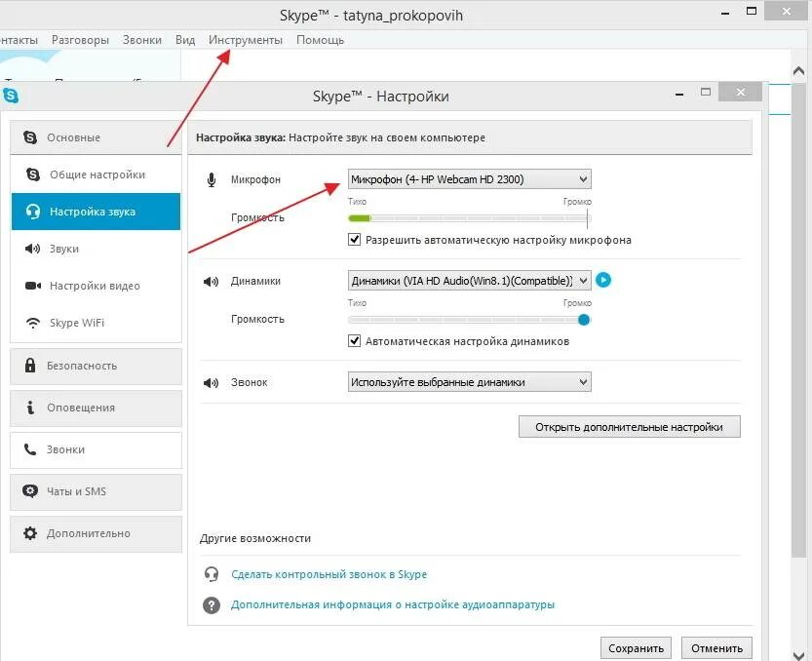812x661 pixels.
Task: Expand the Безопасность settings section
Action: [x=96, y=366]
